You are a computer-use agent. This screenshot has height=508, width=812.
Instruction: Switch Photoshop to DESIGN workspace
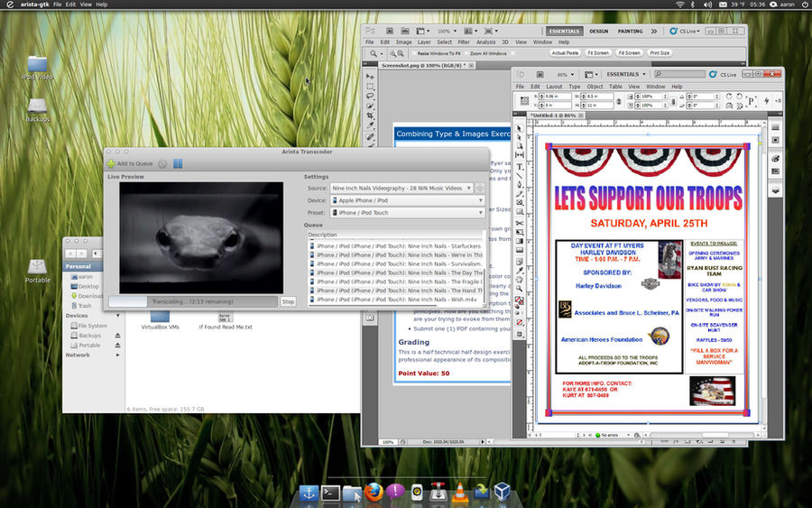click(x=599, y=31)
